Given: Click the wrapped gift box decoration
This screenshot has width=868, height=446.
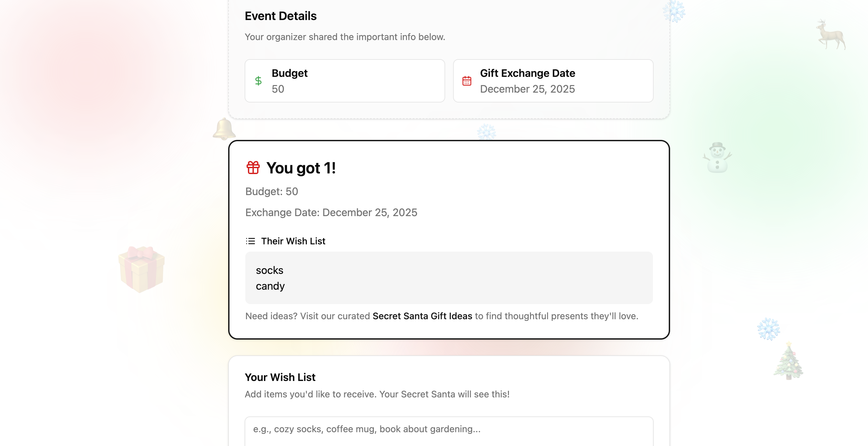Looking at the screenshot, I should point(141,269).
